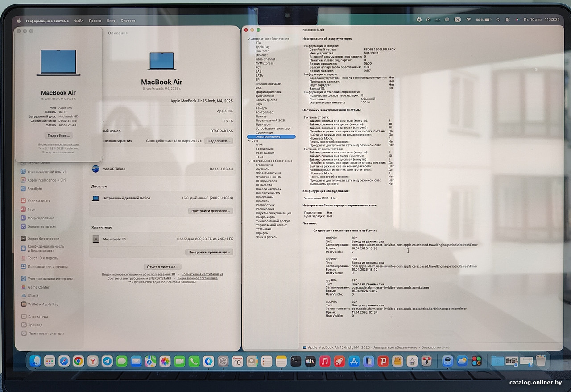Open Apple Intelligence и Siri settings
The width and height of the screenshot is (571, 392).
coord(46,180)
